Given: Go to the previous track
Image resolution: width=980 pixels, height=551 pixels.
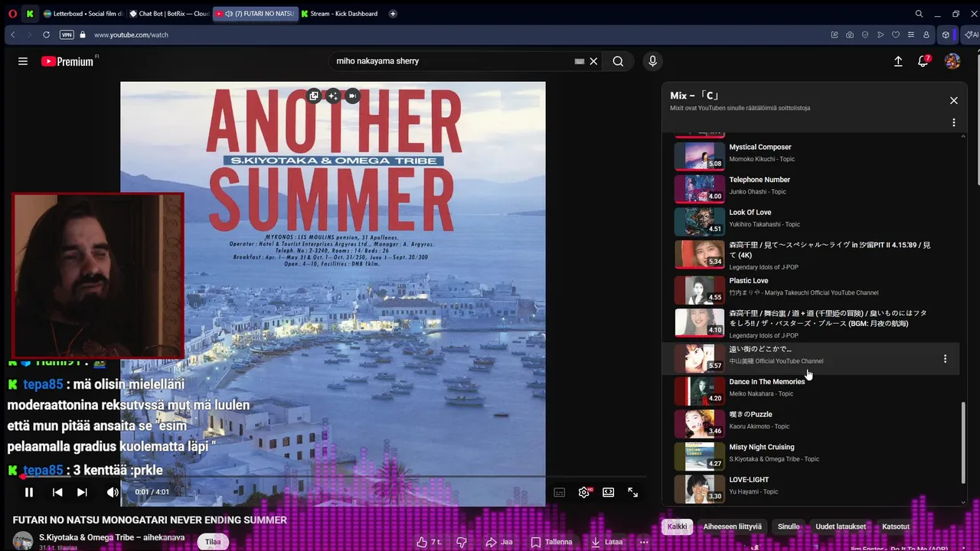Looking at the screenshot, I should pos(57,492).
